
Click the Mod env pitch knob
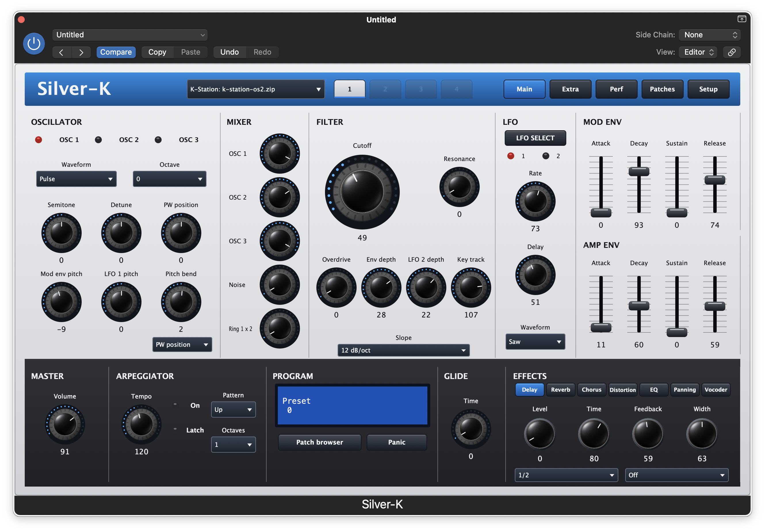click(x=61, y=302)
